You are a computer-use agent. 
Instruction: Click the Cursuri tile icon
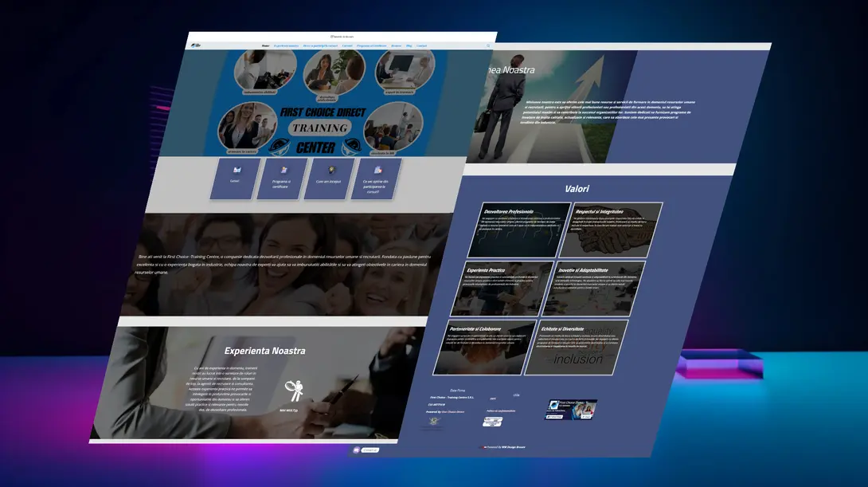pos(237,170)
